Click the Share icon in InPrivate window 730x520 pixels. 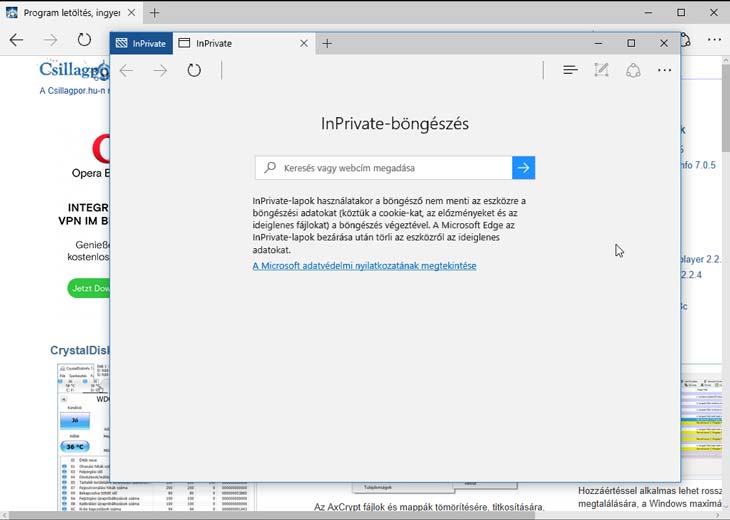point(632,70)
